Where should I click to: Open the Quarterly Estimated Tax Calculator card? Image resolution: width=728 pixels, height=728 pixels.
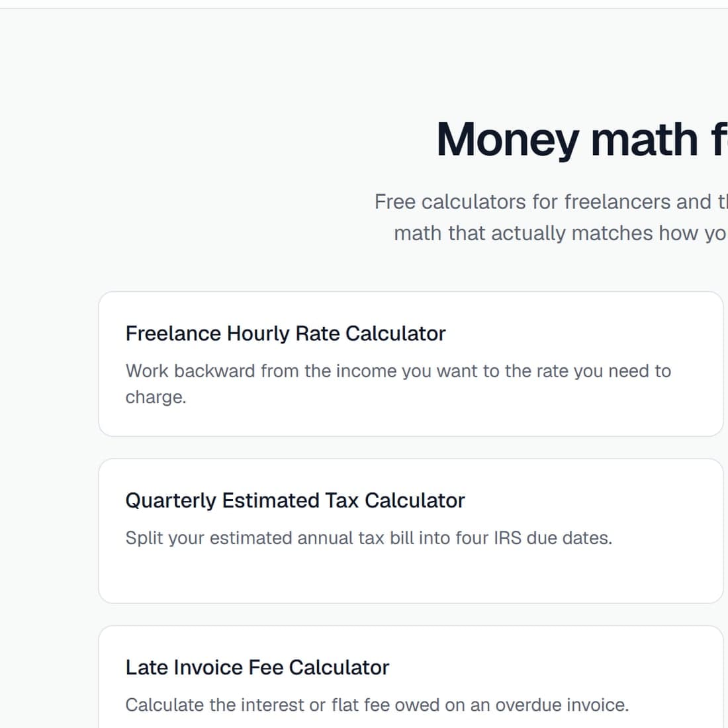pos(411,531)
